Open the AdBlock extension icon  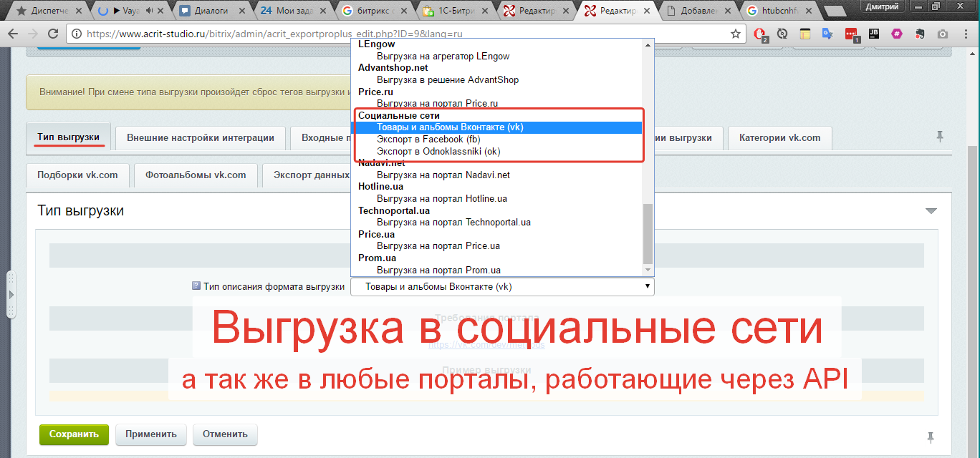click(761, 34)
